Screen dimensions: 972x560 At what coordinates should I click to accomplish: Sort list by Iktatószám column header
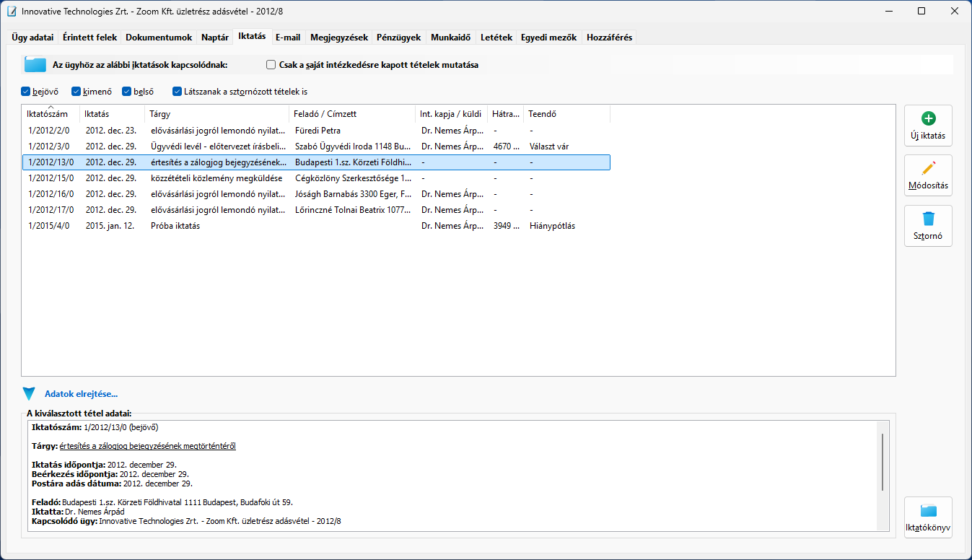[48, 114]
